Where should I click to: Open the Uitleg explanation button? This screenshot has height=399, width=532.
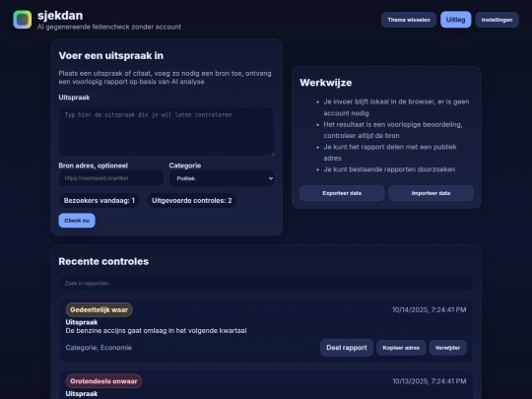(455, 20)
